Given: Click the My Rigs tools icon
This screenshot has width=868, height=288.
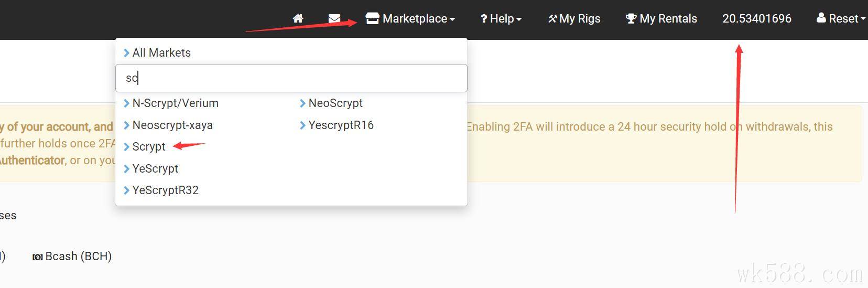Looking at the screenshot, I should [x=552, y=19].
